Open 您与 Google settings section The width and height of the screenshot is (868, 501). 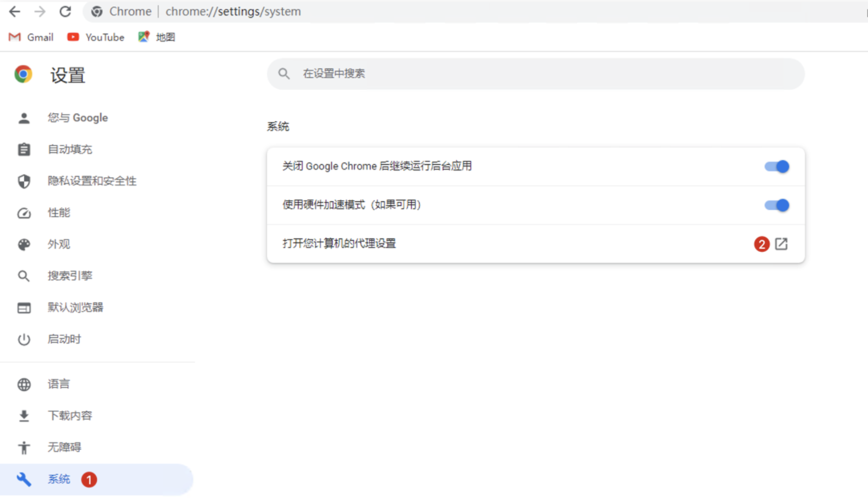click(77, 118)
